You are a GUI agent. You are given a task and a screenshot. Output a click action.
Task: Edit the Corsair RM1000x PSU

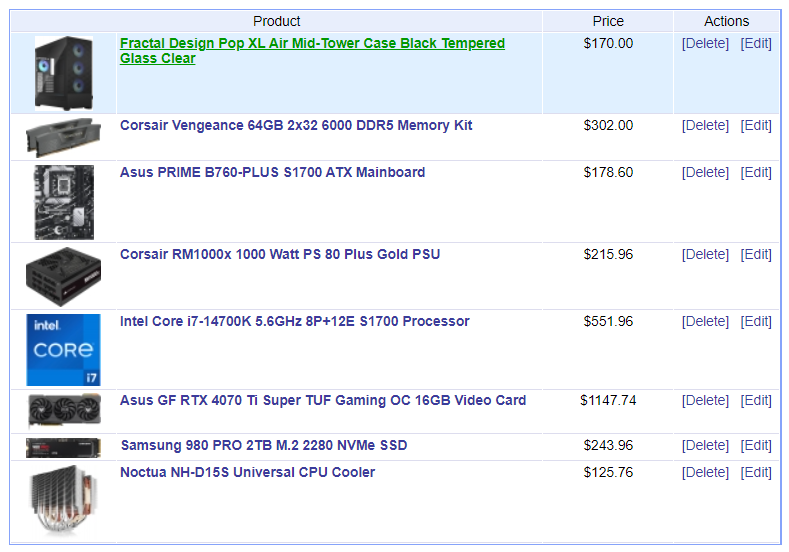coord(756,255)
